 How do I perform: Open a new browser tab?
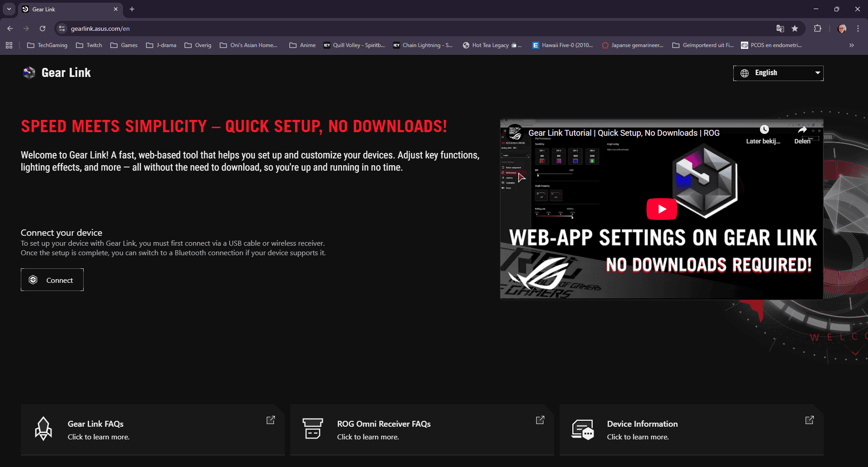pos(132,9)
